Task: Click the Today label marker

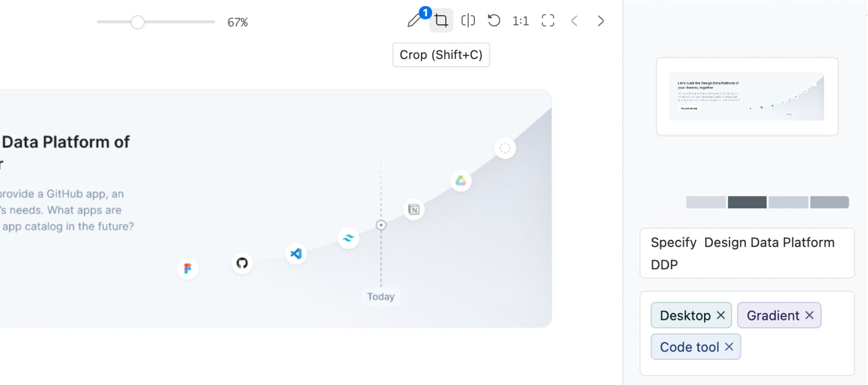Action: [381, 296]
